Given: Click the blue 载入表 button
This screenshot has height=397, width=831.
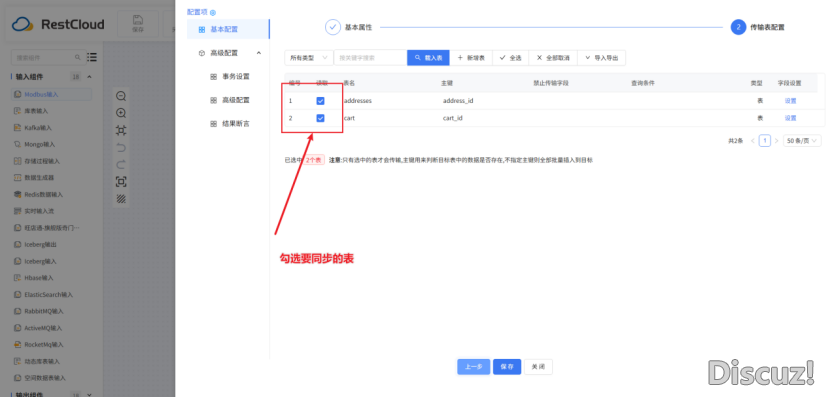Looking at the screenshot, I should [x=428, y=58].
